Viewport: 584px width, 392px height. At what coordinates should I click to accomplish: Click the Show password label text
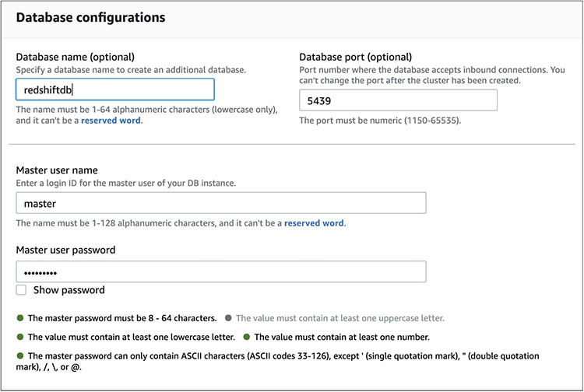point(69,290)
